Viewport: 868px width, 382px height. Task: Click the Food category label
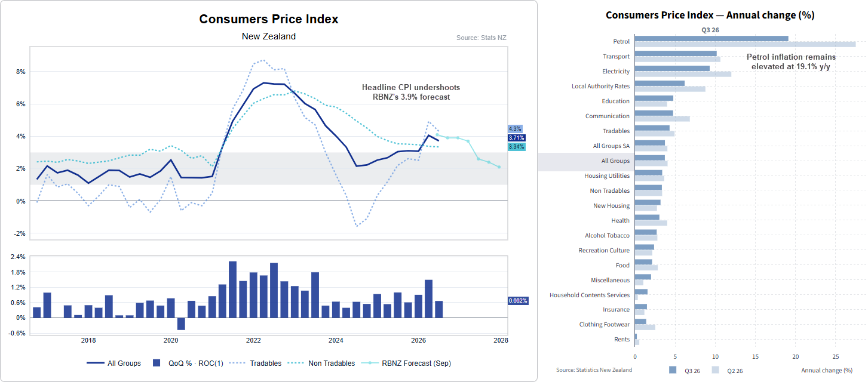click(x=622, y=266)
